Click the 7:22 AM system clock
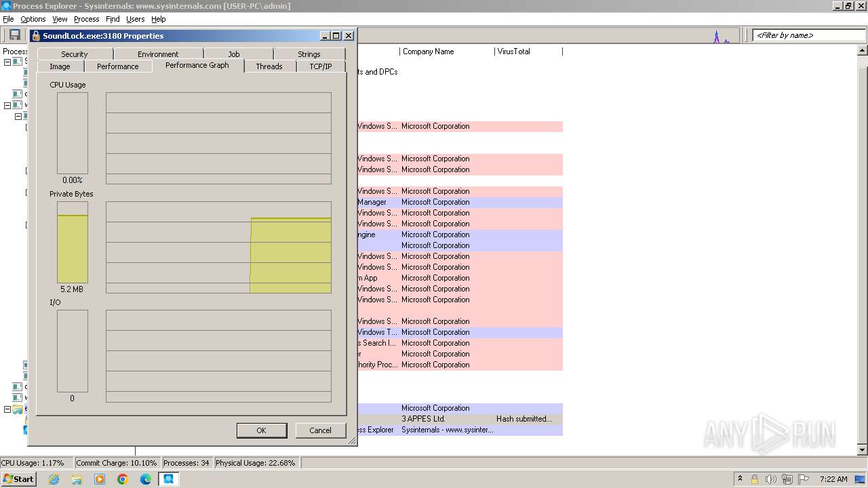The width and height of the screenshot is (868, 488). (833, 479)
